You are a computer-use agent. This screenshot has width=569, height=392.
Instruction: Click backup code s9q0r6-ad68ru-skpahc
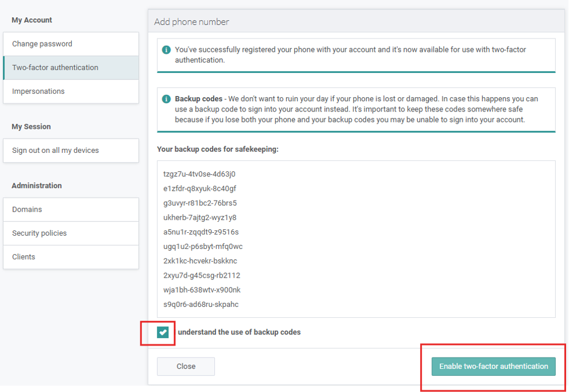coord(201,304)
